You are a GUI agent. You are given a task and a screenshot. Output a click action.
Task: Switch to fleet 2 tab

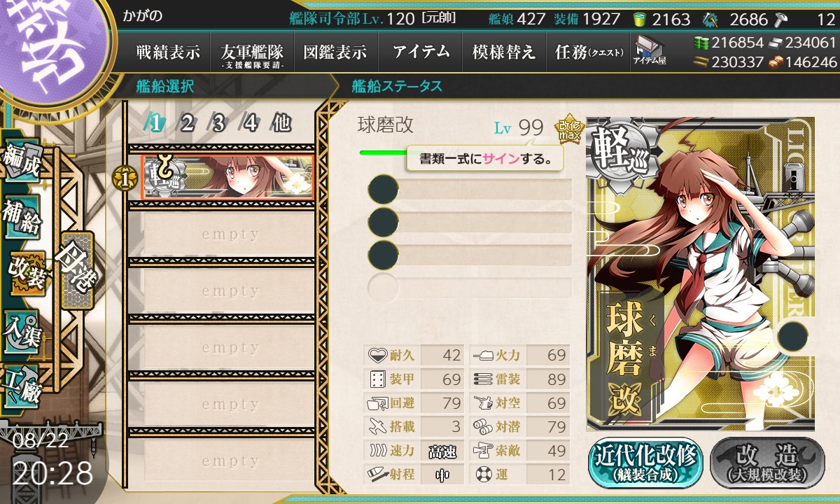(188, 123)
